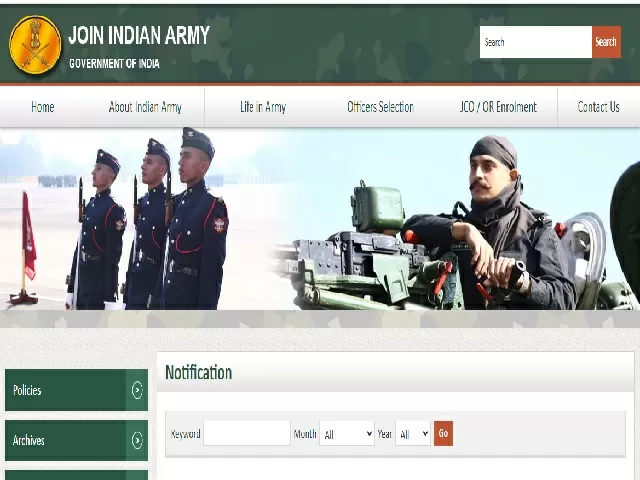
Task: Click the Archives arrow icon
Action: point(137,441)
